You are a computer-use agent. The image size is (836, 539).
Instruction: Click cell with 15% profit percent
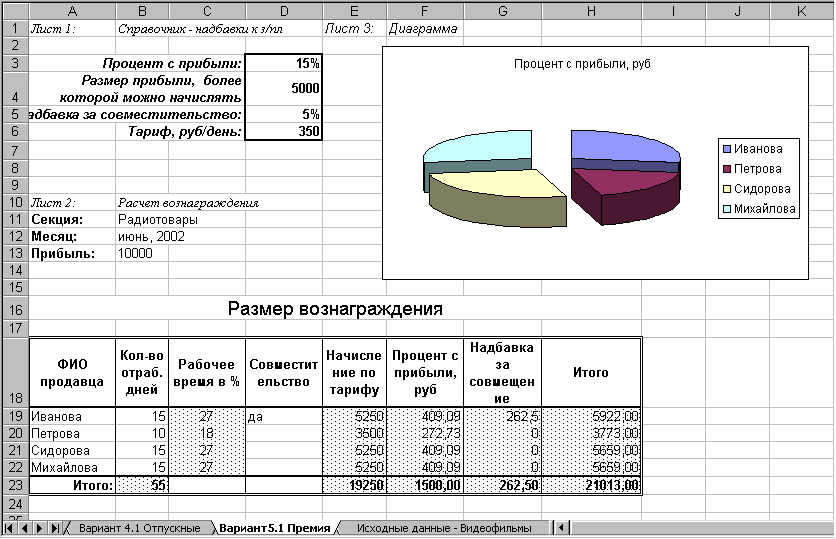284,63
